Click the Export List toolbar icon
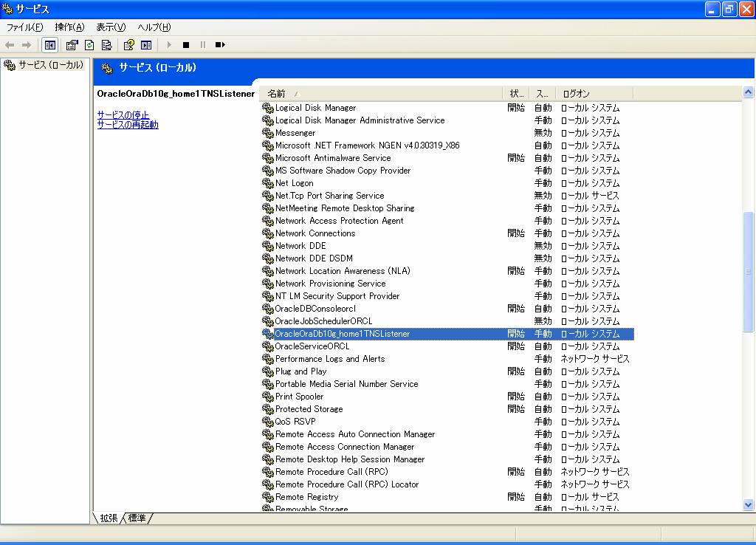 click(106, 45)
